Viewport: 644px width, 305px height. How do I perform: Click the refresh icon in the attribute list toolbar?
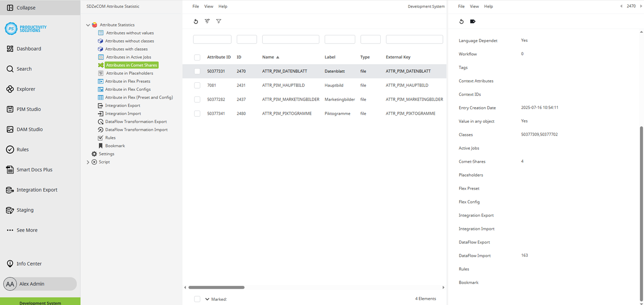click(x=195, y=21)
